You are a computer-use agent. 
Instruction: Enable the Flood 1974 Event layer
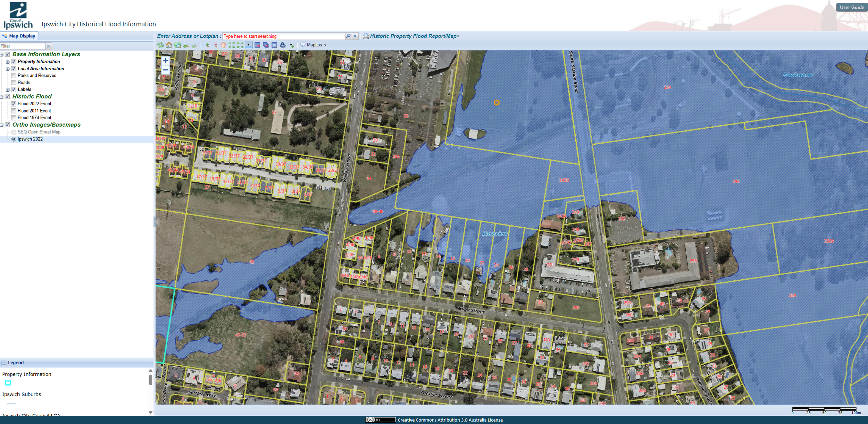click(14, 118)
